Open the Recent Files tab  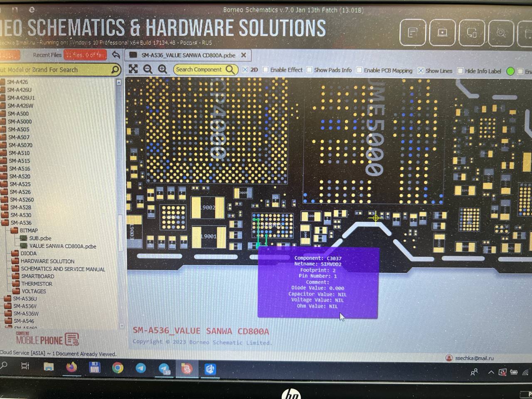[x=47, y=55]
